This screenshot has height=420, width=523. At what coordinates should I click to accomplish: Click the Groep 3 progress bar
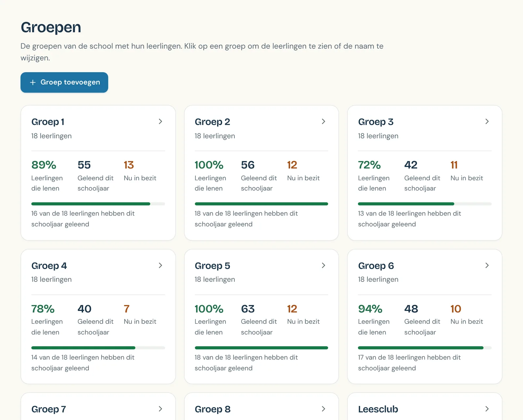point(425,204)
